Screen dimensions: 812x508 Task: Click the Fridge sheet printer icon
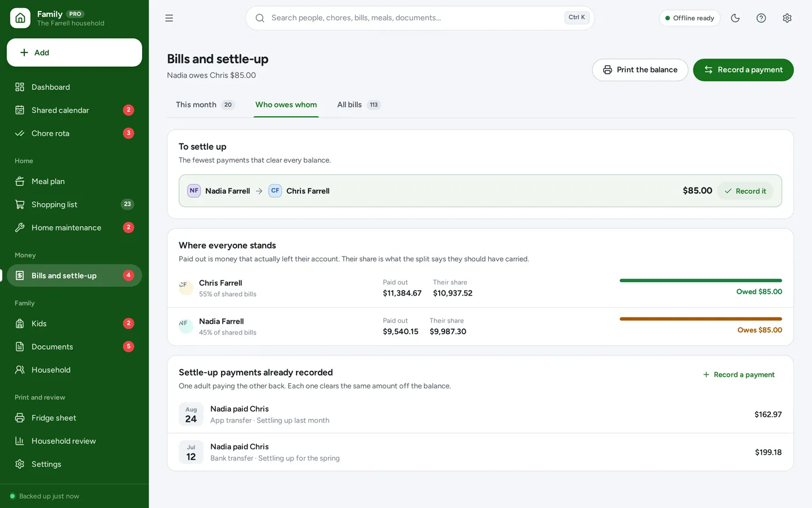coord(20,418)
